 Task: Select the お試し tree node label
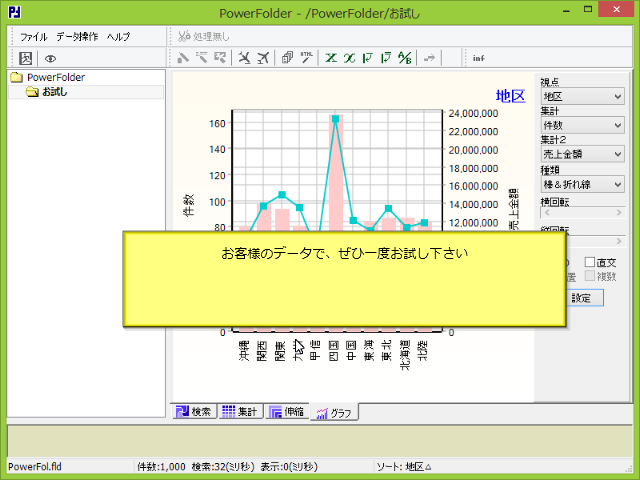[54, 92]
